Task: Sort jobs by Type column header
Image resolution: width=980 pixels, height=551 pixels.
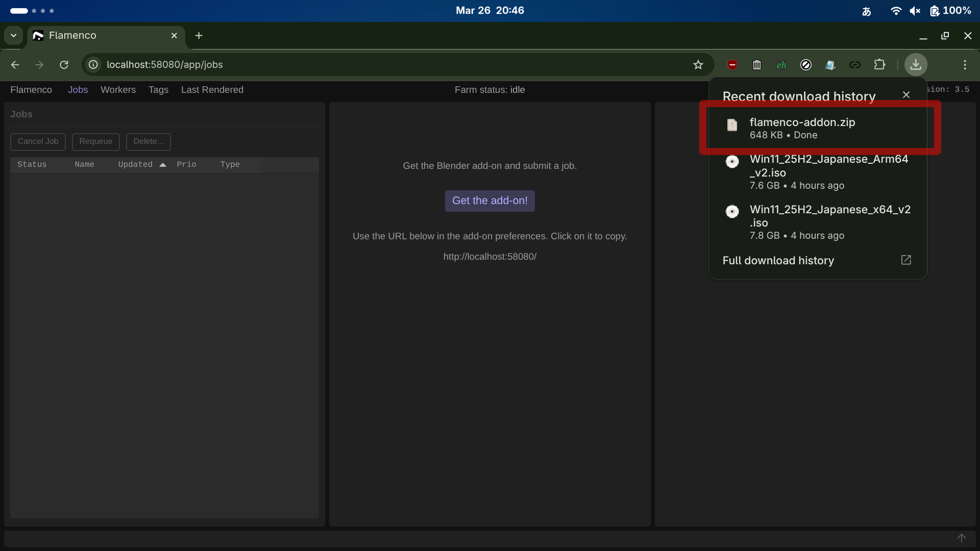Action: 230,164
